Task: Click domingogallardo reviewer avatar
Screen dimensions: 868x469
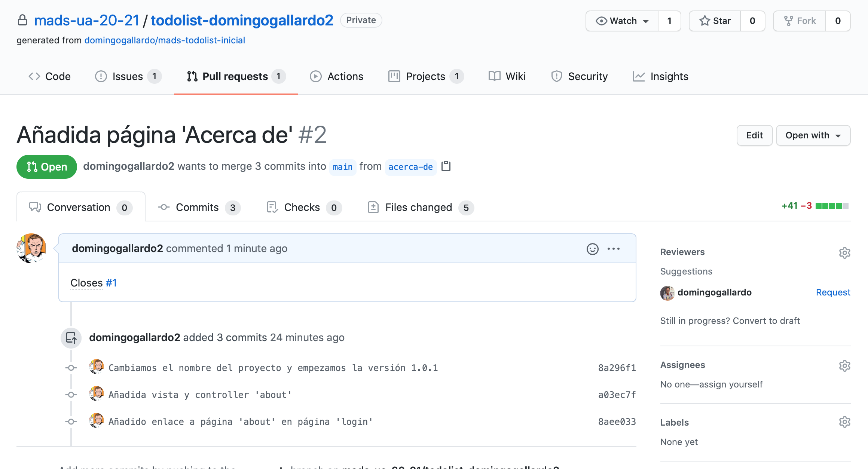Action: [667, 293]
